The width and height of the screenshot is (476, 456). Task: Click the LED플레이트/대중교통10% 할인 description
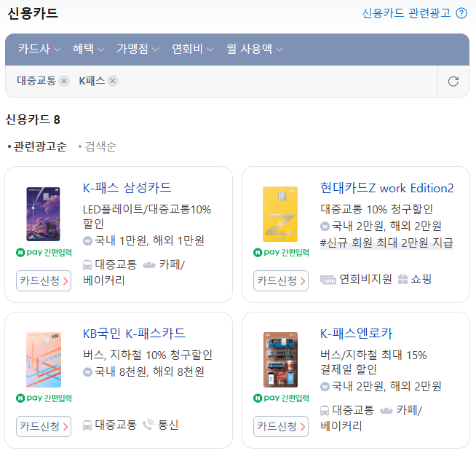(147, 216)
